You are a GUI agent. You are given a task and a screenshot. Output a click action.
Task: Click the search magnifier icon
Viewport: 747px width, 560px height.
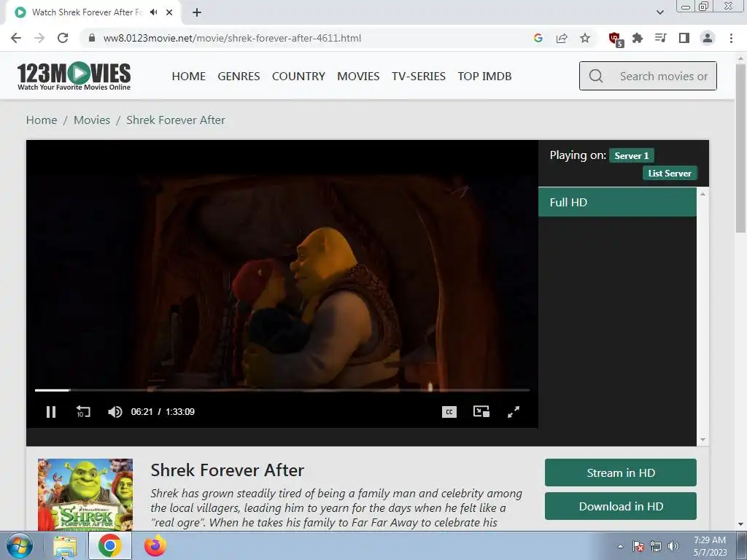595,76
